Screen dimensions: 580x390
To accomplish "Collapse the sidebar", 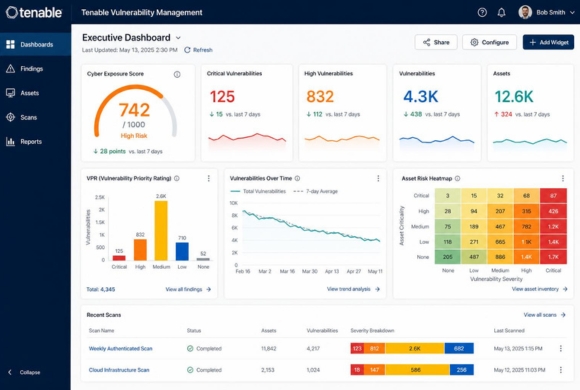I will point(24,372).
